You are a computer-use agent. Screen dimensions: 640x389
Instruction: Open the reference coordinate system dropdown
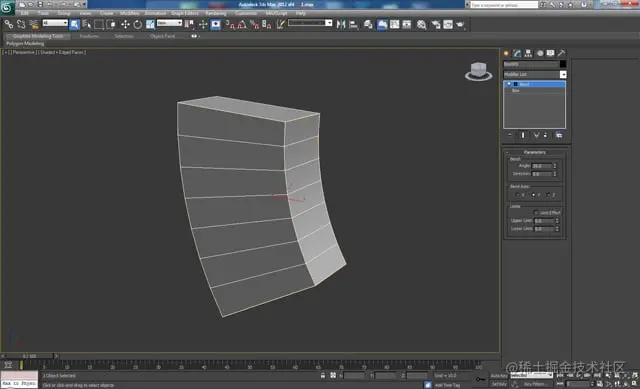[169, 23]
